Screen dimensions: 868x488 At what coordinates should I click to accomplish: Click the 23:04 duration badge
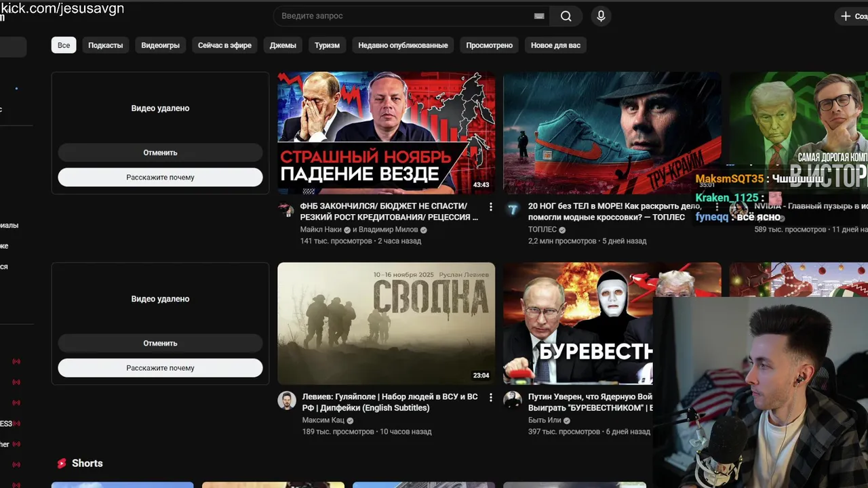click(481, 375)
